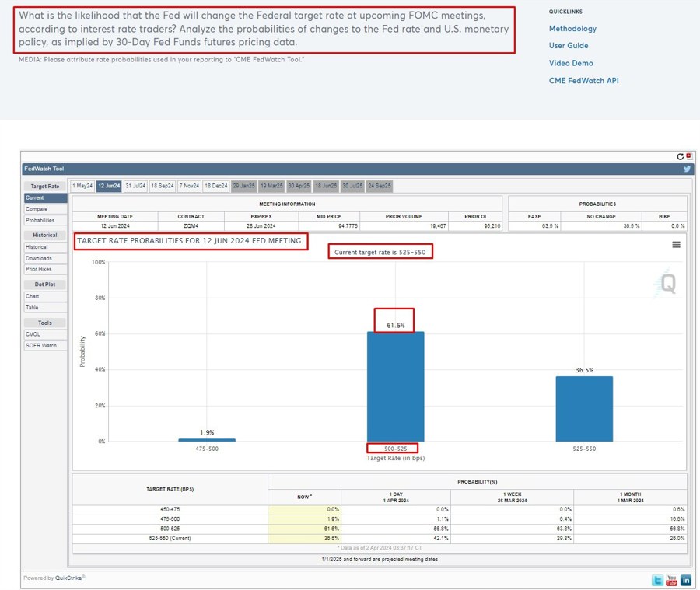Open the Methodology quicklink
Screen dimensions: 700x590
coord(572,29)
